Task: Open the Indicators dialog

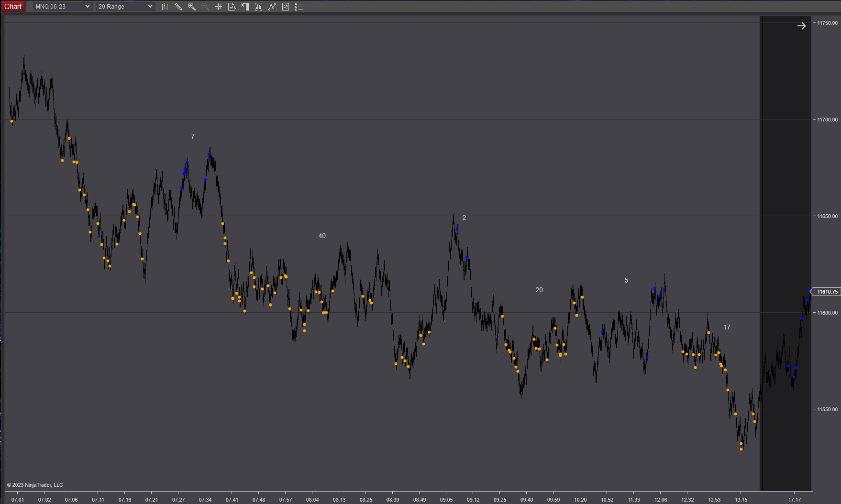Action: tap(259, 7)
